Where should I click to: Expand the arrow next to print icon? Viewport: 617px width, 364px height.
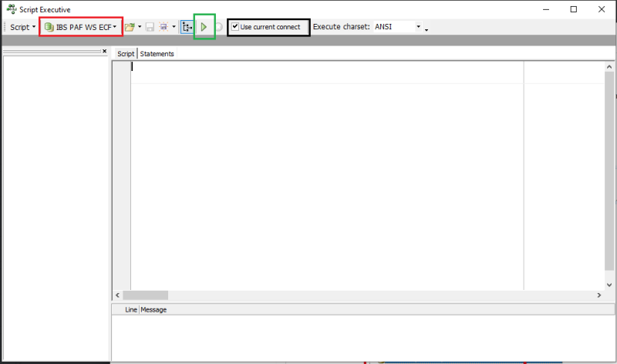tap(174, 27)
